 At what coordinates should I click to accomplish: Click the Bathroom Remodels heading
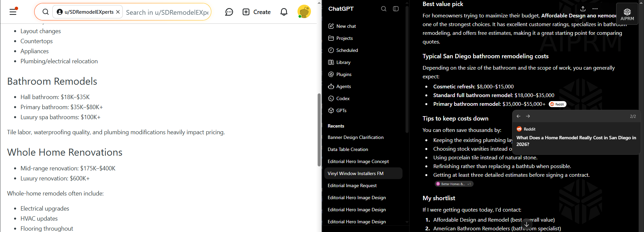pyautogui.click(x=52, y=81)
